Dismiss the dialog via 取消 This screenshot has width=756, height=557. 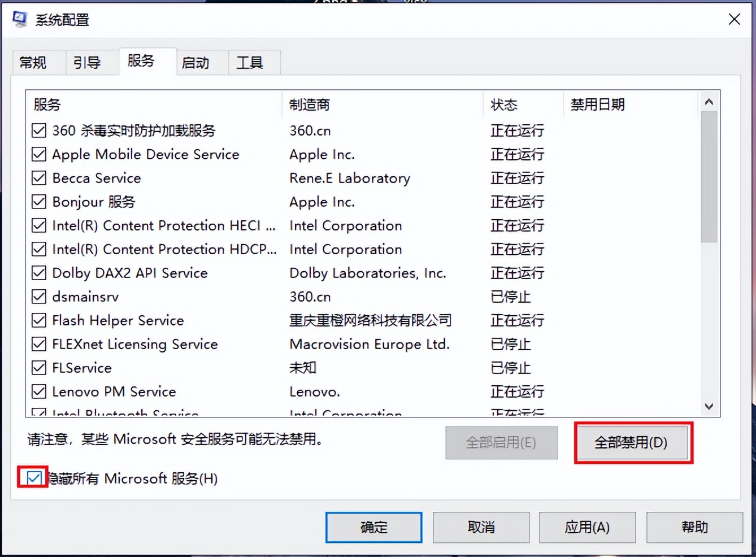tap(480, 527)
